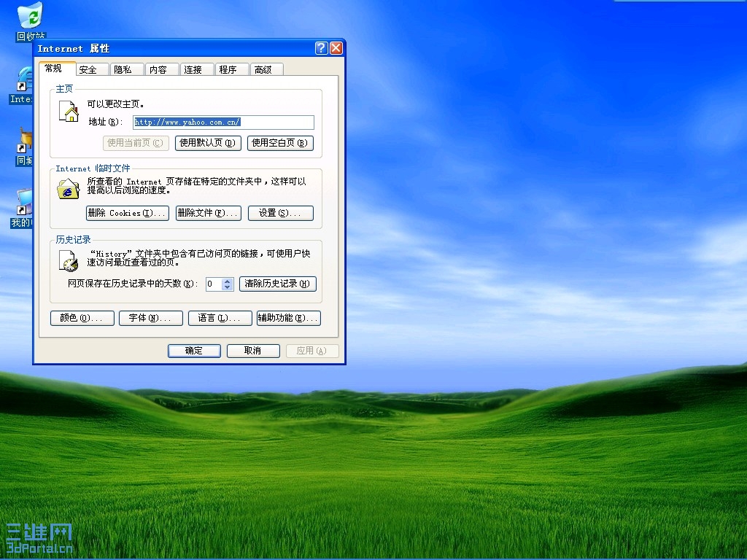
Task: Click the question mark help icon
Action: pos(320,47)
